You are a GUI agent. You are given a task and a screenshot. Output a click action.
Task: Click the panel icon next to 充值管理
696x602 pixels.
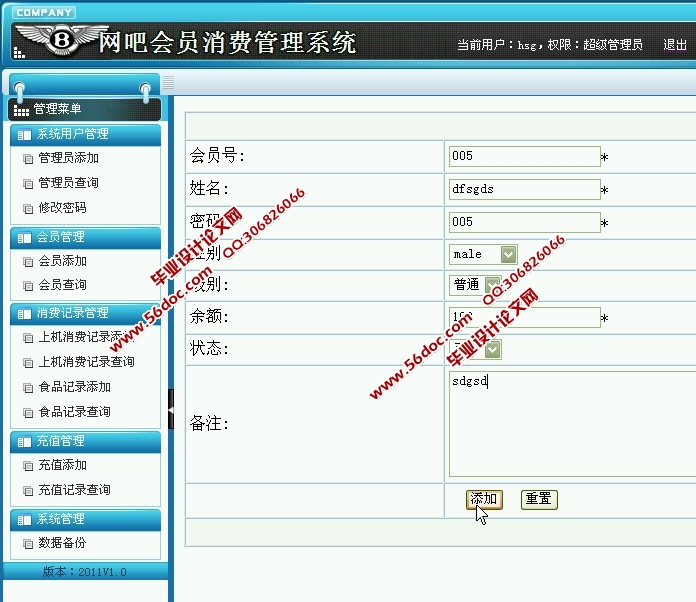24,442
